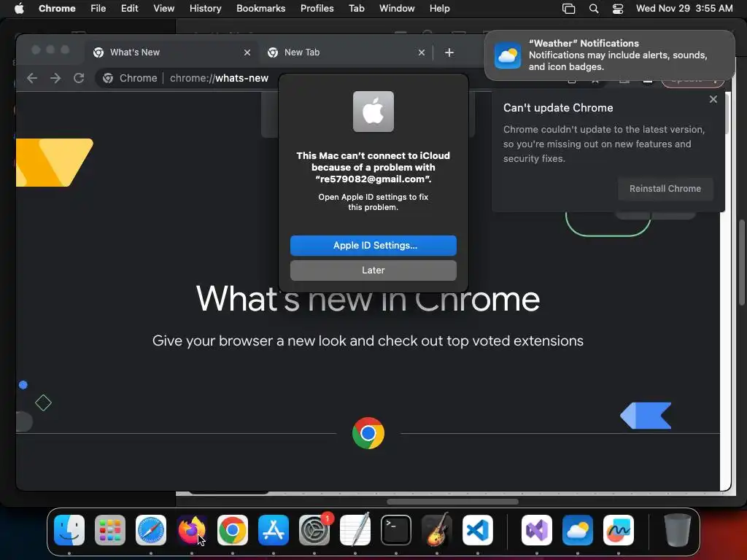Open Visual Studio Code in dock
This screenshot has height=560, width=747.
pos(477,530)
